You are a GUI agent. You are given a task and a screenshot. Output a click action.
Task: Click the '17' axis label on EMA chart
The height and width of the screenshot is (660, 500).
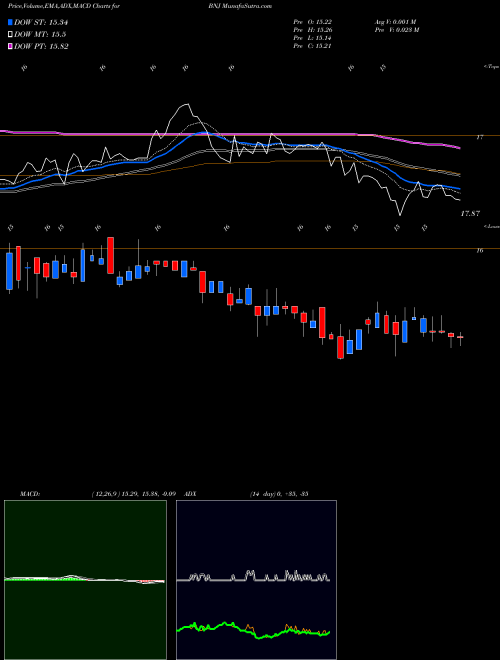[x=481, y=137]
